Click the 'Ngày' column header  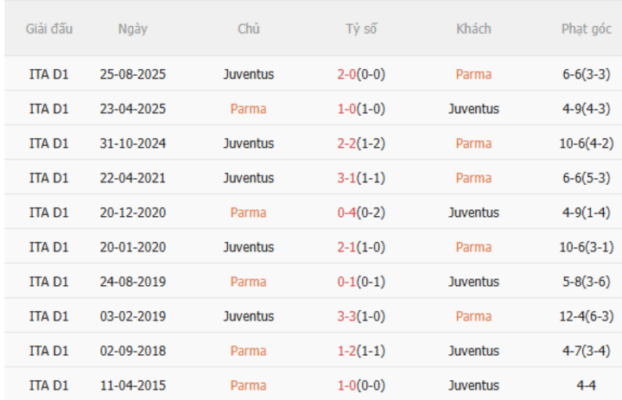pyautogui.click(x=133, y=29)
